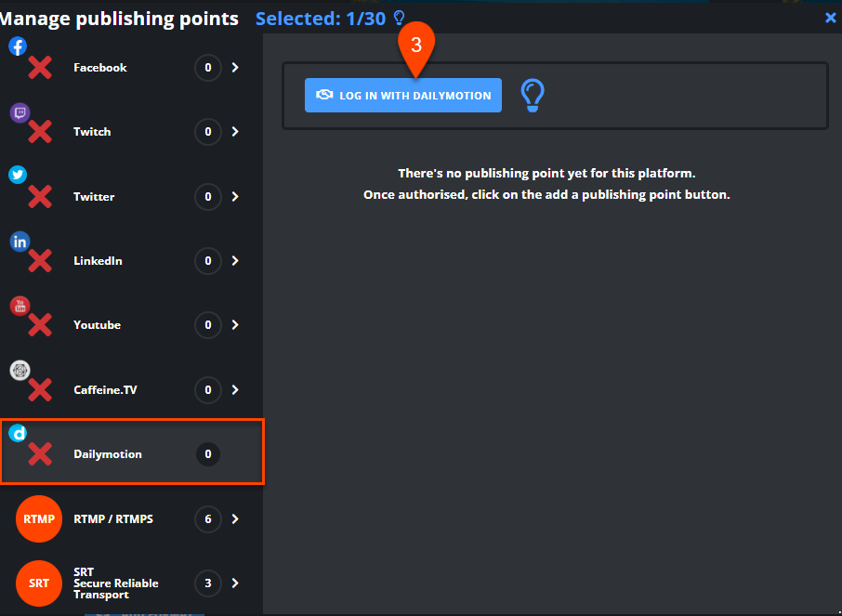Select the Dailymotion platform entry
842x616 pixels.
[132, 452]
